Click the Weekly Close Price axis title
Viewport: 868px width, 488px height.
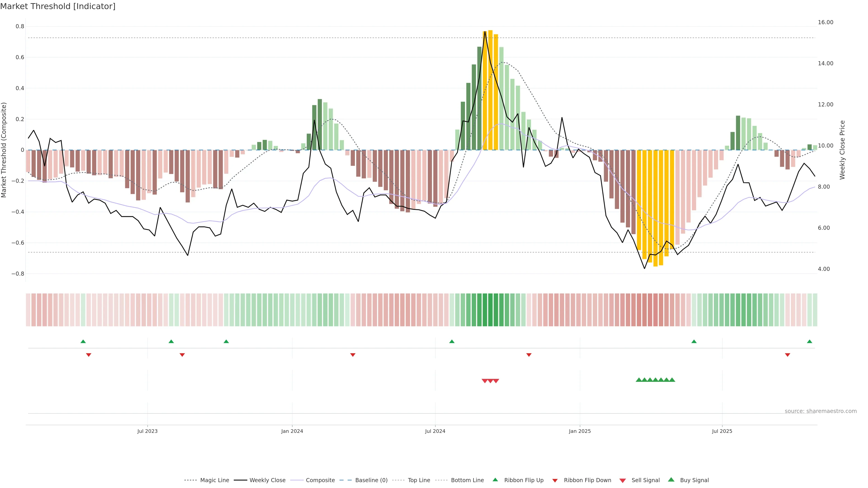coord(842,150)
